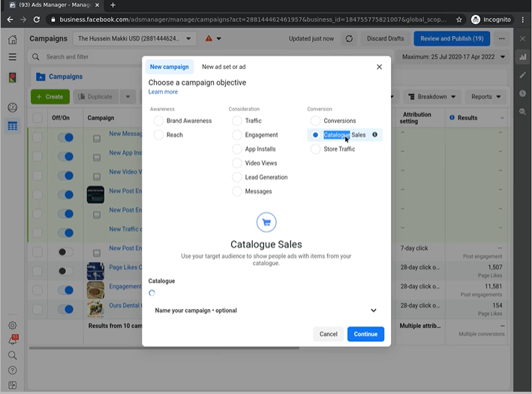
Task: Open Reports dropdown
Action: point(486,97)
